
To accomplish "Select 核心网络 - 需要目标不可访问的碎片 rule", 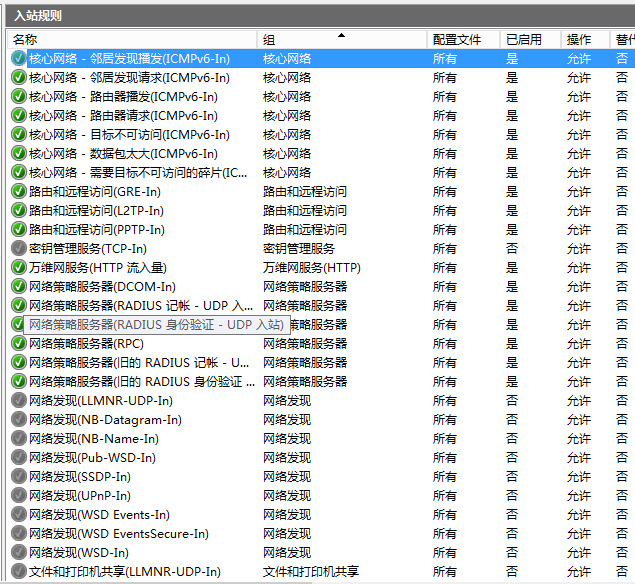I will (138, 173).
